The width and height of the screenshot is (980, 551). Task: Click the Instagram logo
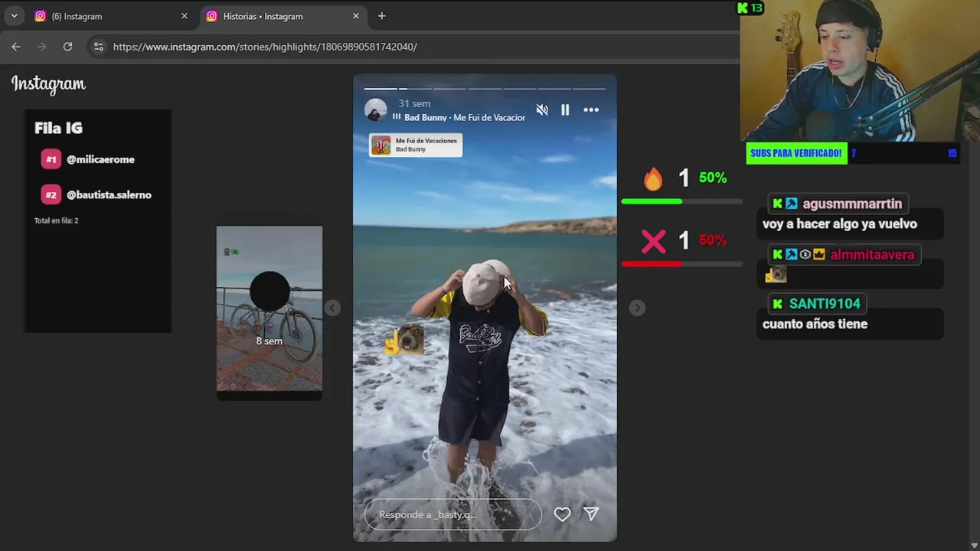pyautogui.click(x=48, y=84)
